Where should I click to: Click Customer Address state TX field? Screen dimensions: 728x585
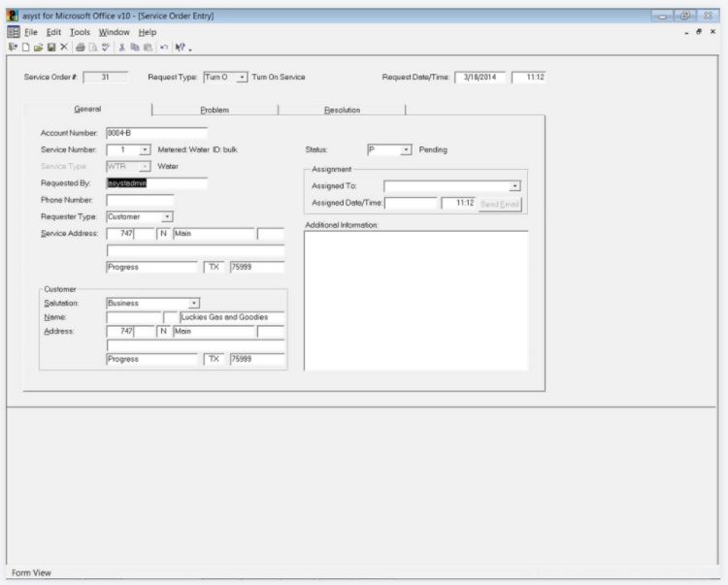click(x=214, y=359)
